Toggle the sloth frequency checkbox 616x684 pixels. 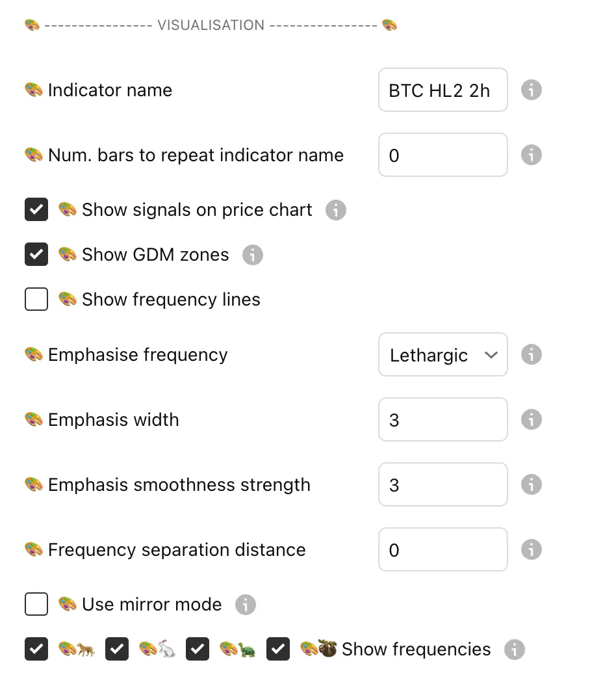(278, 650)
